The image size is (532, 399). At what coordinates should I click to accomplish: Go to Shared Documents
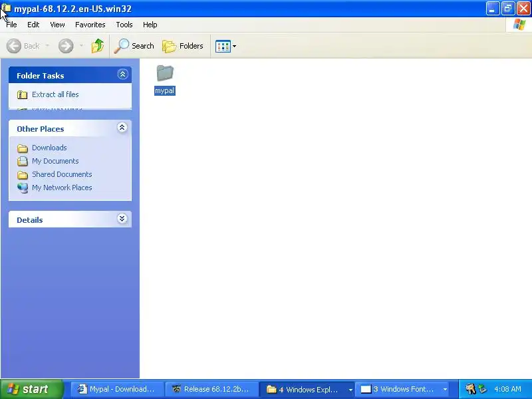point(62,174)
